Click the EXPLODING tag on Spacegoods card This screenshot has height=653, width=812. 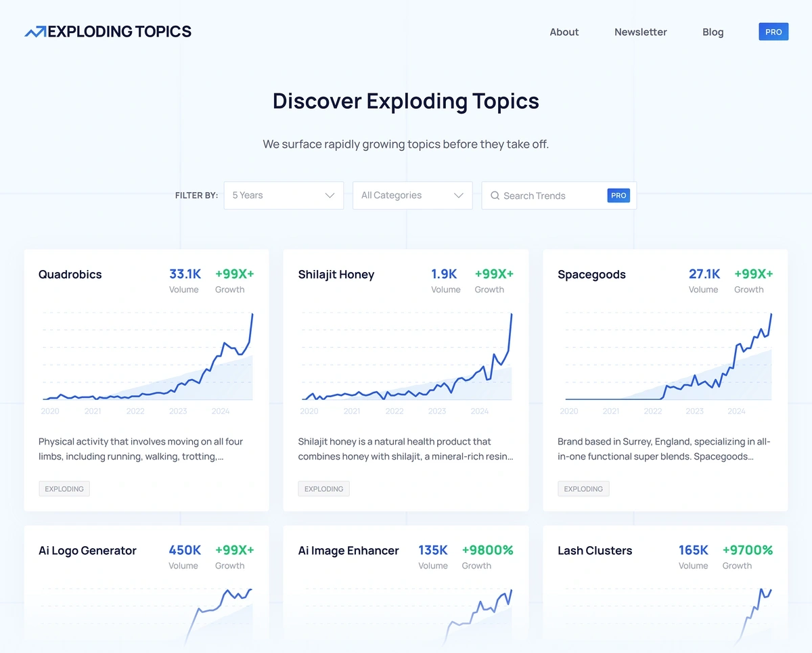[x=583, y=489]
